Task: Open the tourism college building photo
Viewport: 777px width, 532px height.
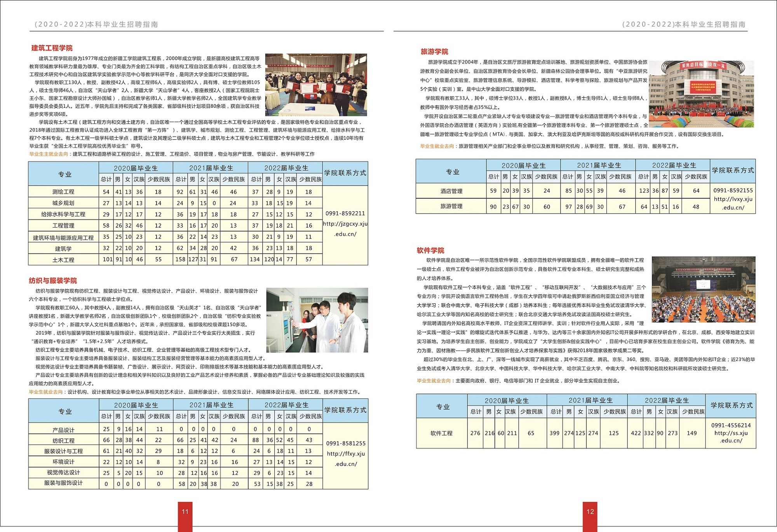Action: 701,94
